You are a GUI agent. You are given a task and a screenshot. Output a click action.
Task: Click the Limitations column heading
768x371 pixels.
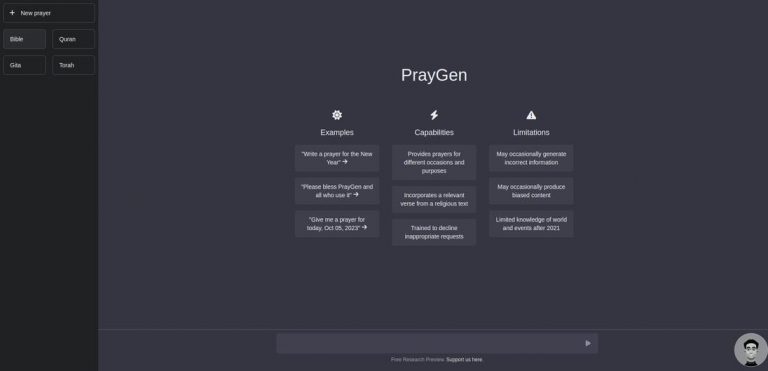531,132
